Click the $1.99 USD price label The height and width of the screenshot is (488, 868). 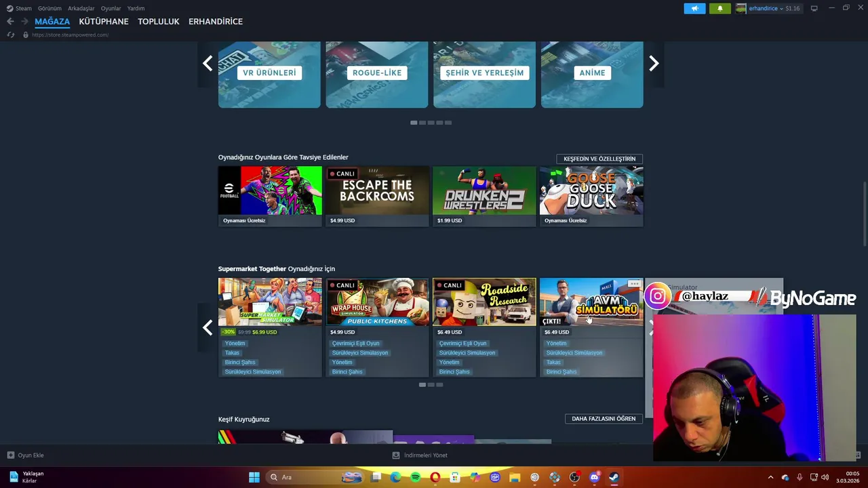click(x=450, y=220)
